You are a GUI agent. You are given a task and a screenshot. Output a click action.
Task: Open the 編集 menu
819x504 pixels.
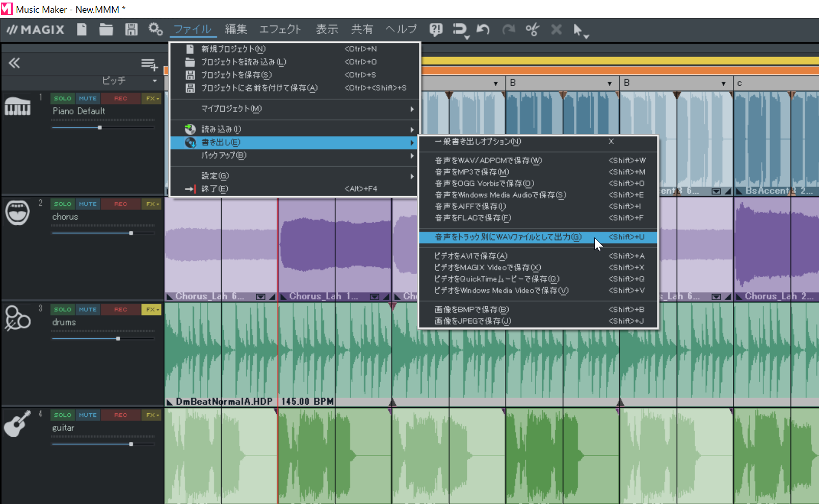236,30
